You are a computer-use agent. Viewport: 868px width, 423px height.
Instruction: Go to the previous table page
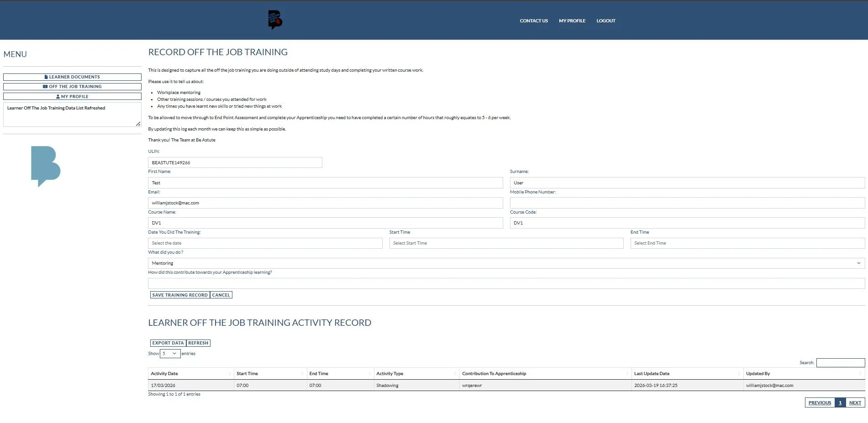(820, 403)
